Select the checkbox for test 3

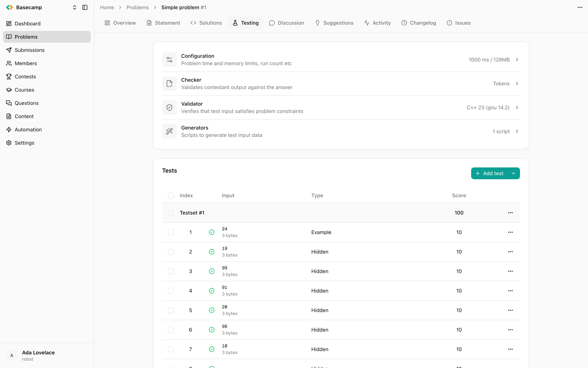point(171,271)
